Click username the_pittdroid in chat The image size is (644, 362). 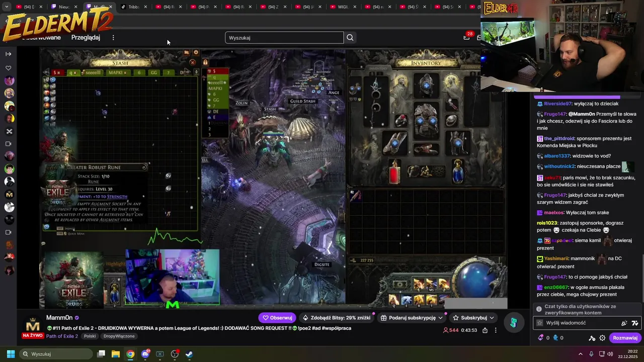[x=559, y=138]
